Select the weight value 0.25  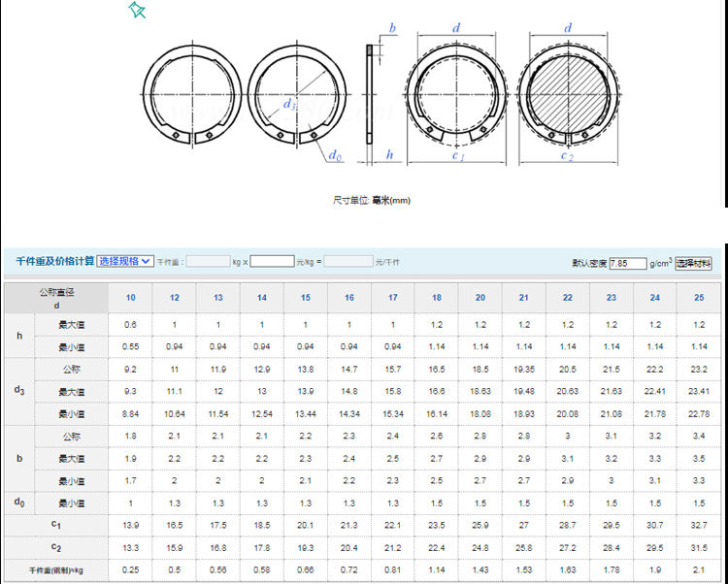coord(131,570)
